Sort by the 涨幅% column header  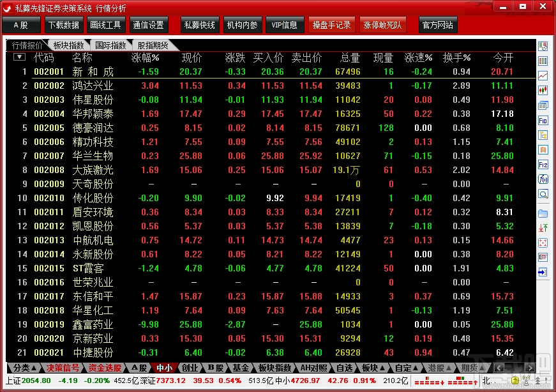click(x=145, y=57)
